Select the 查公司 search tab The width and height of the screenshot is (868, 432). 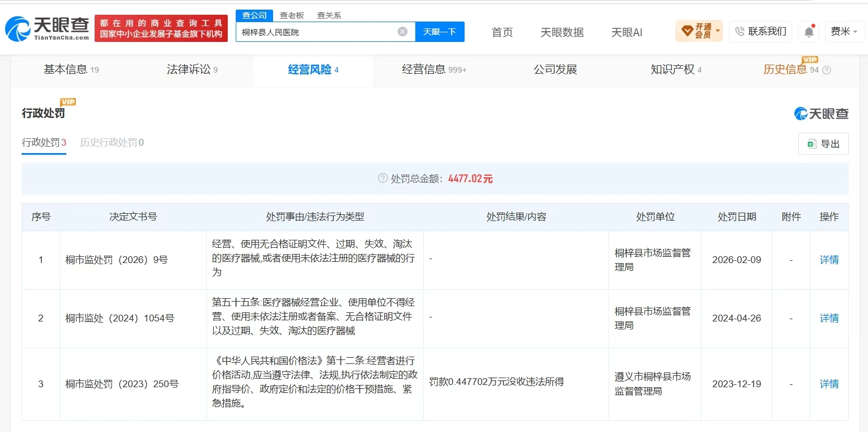pyautogui.click(x=254, y=15)
